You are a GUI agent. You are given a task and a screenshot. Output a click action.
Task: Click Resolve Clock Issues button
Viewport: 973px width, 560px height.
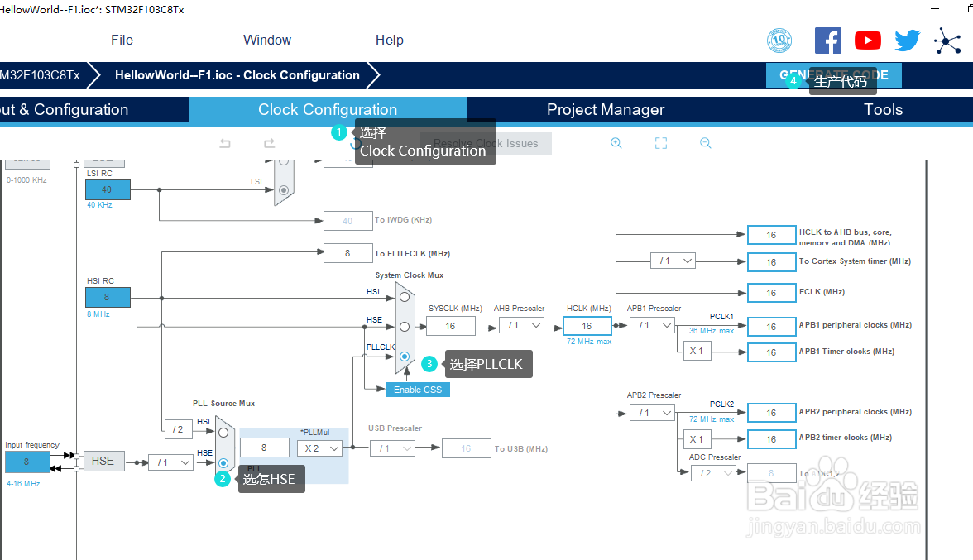tap(486, 143)
